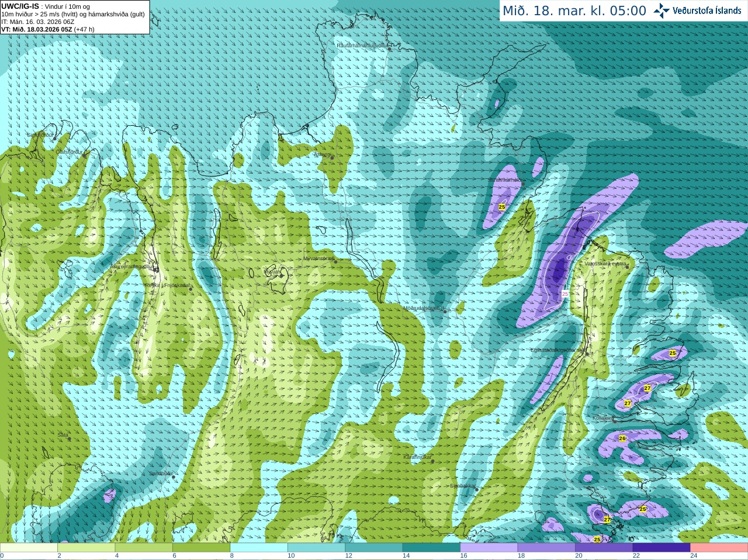Click the IT: Mán. 16. 03. 2026 06Z line
This screenshot has height=560, width=748.
37,22
